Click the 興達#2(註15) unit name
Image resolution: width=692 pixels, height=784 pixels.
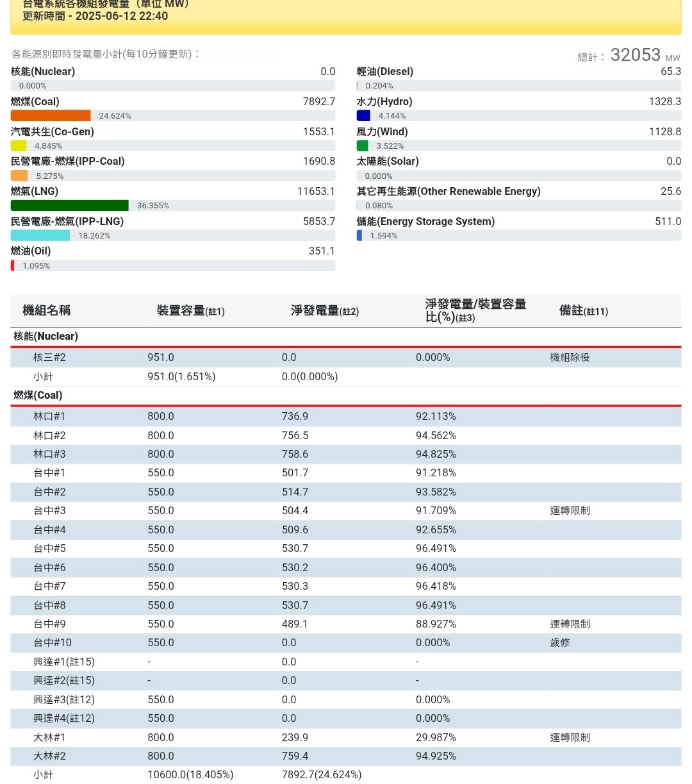click(x=64, y=681)
